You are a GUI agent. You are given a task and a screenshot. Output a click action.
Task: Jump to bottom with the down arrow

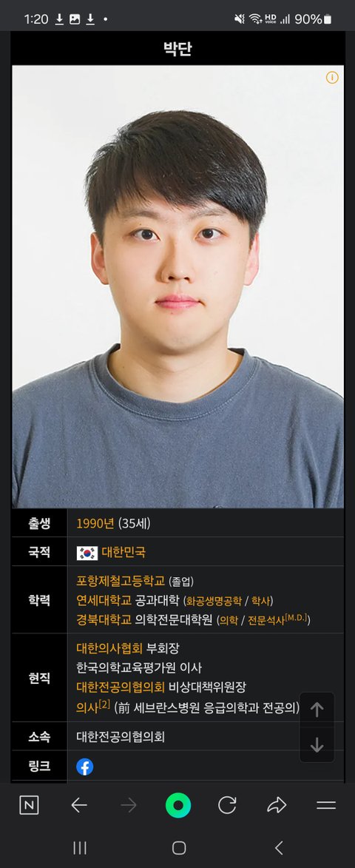coord(317,745)
